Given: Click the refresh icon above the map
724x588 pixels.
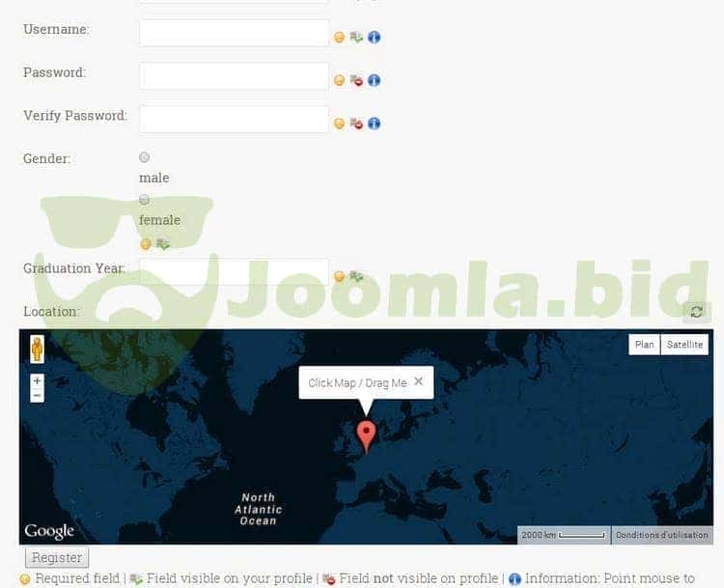Looking at the screenshot, I should pos(696,312).
